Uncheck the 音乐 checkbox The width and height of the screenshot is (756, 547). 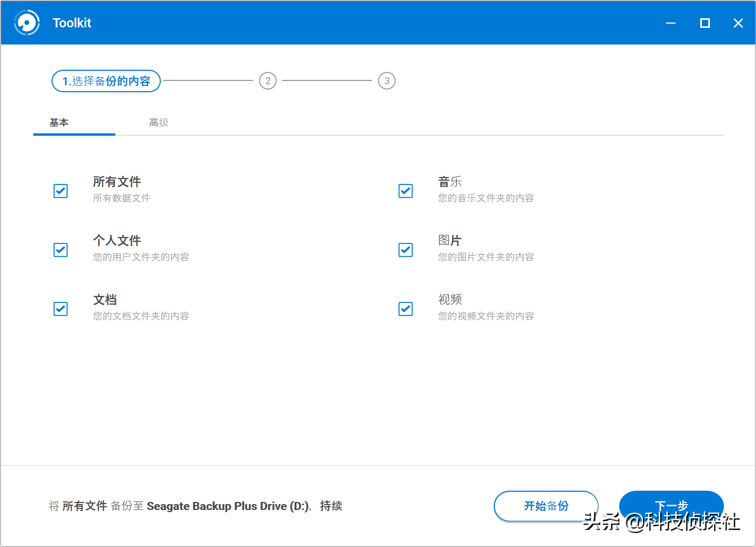tap(405, 191)
